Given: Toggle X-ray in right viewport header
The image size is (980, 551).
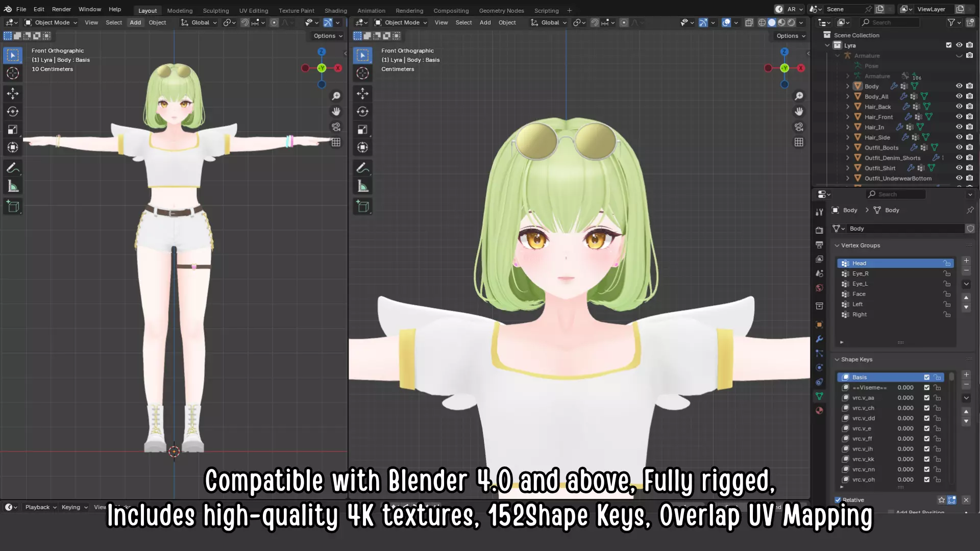Looking at the screenshot, I should point(749,22).
